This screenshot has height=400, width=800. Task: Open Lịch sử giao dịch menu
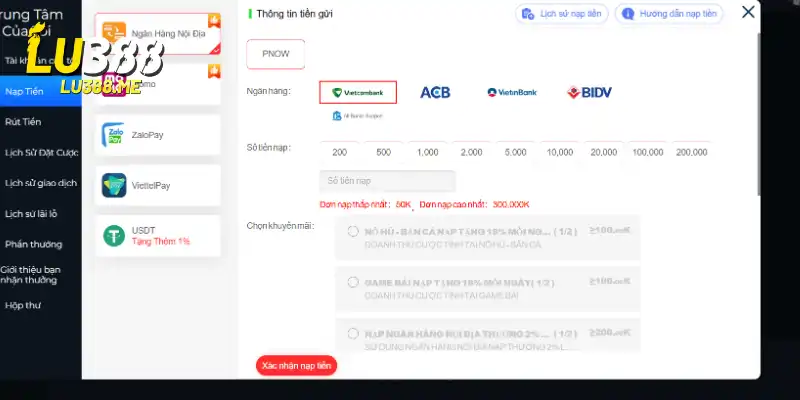pos(41,183)
